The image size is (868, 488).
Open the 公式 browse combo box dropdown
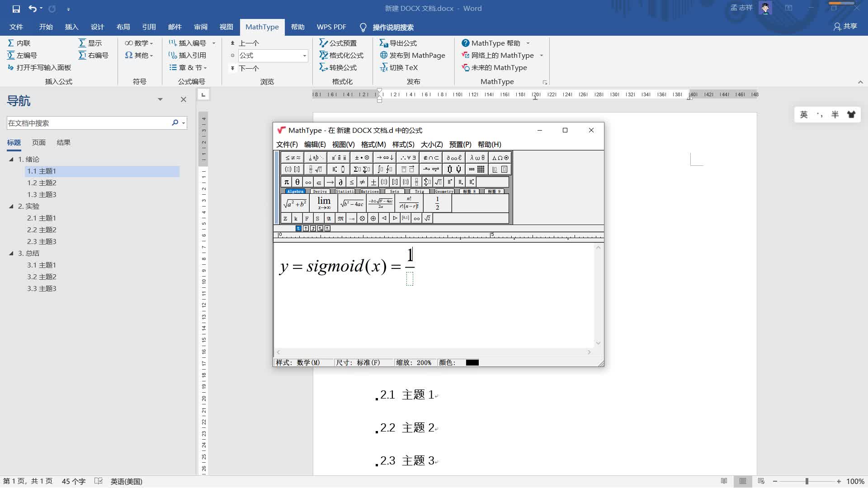click(x=304, y=56)
